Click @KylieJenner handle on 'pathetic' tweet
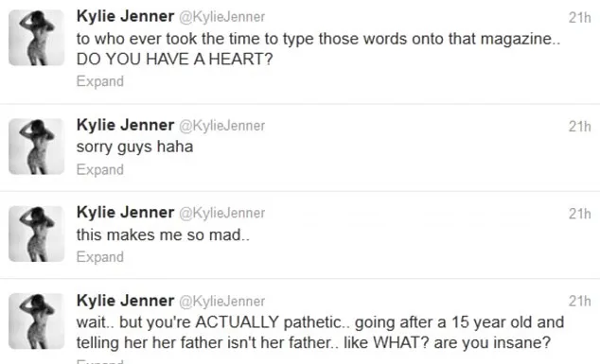Image resolution: width=600 pixels, height=364 pixels. pos(222,302)
